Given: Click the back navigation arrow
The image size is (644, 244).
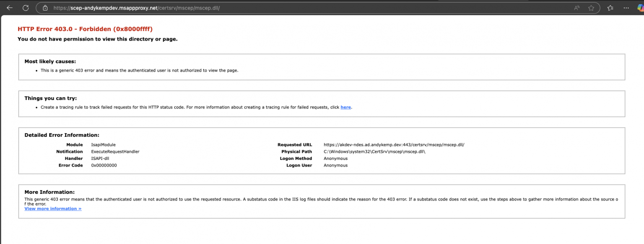Looking at the screenshot, I should click(x=9, y=8).
